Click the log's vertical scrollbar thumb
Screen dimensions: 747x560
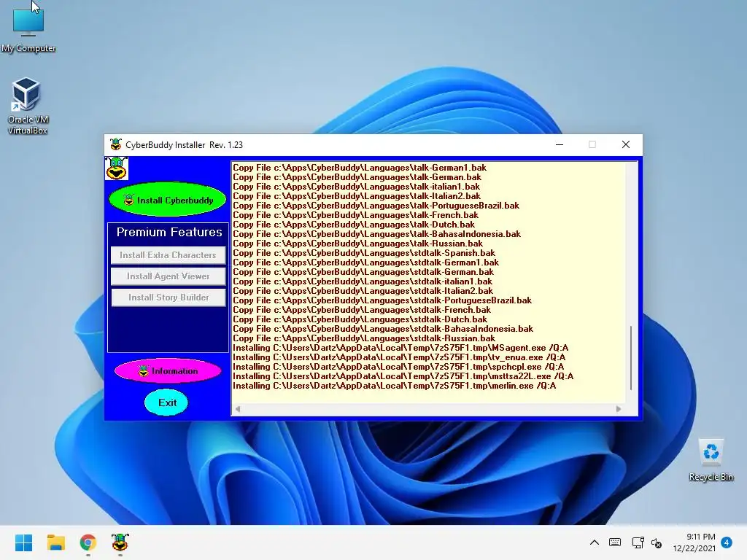(x=631, y=358)
